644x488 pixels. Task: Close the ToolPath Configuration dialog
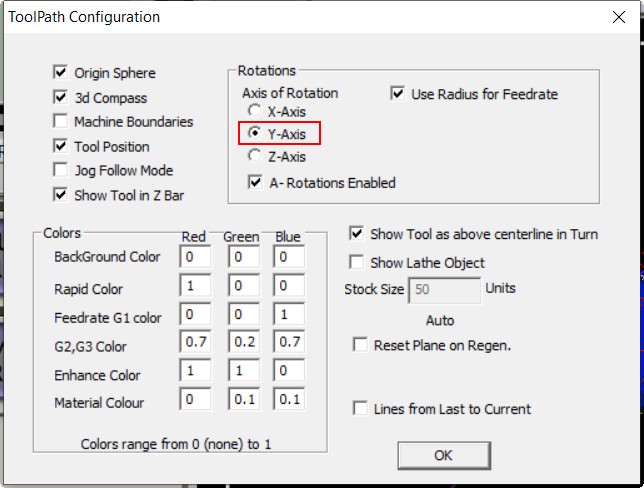pos(619,17)
